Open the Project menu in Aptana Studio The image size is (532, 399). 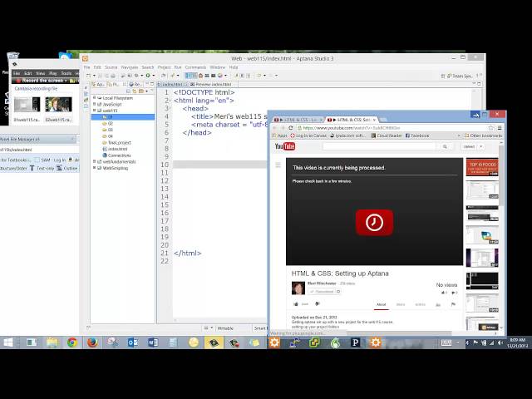coord(164,67)
